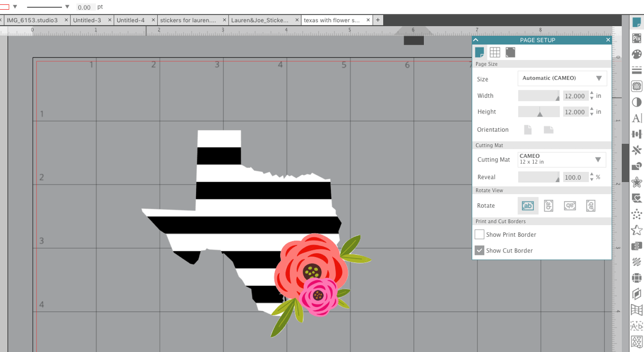
Task: Open the Fill color palette panel
Action: click(x=636, y=54)
